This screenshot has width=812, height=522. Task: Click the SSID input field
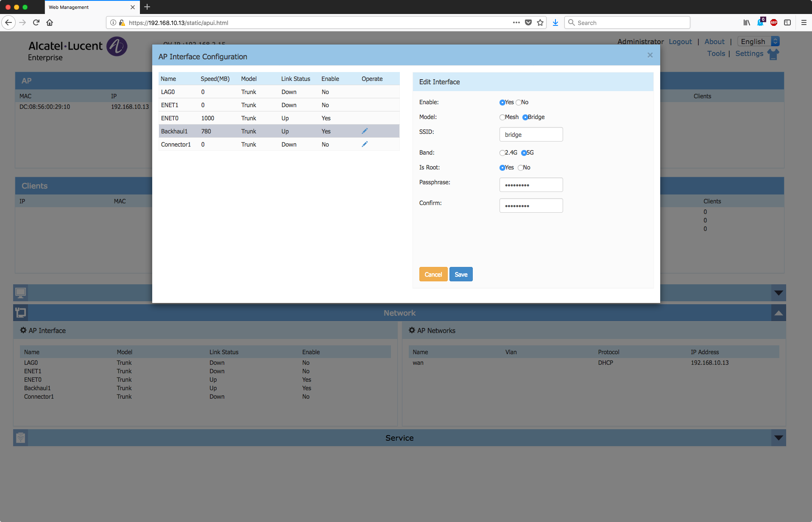coord(530,135)
